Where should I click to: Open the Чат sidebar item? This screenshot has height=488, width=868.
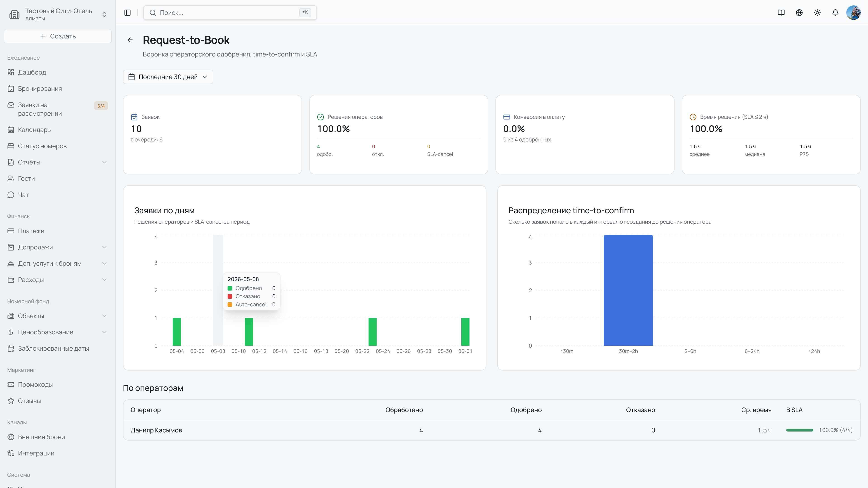(x=58, y=195)
